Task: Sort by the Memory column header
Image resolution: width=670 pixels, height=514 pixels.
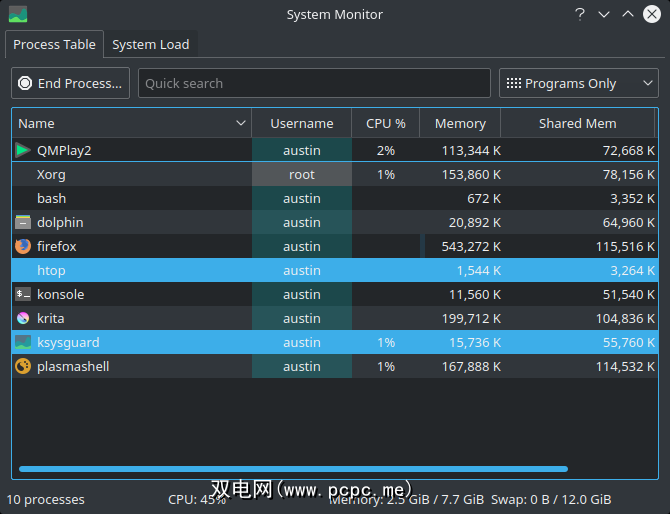Action: [x=460, y=124]
